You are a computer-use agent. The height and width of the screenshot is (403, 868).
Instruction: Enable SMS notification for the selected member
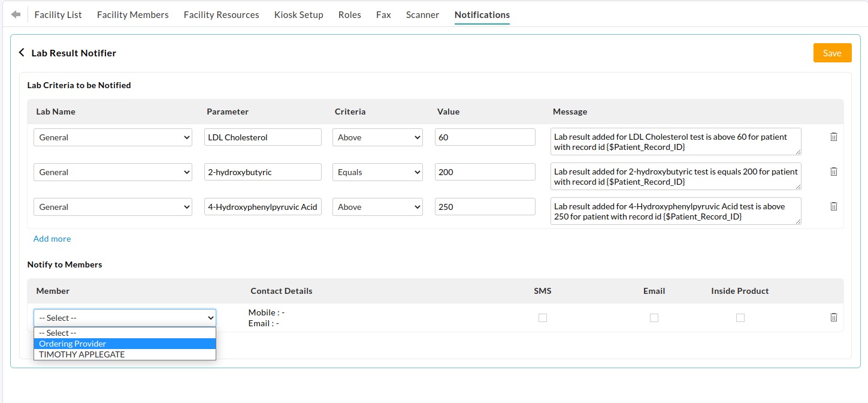[543, 318]
